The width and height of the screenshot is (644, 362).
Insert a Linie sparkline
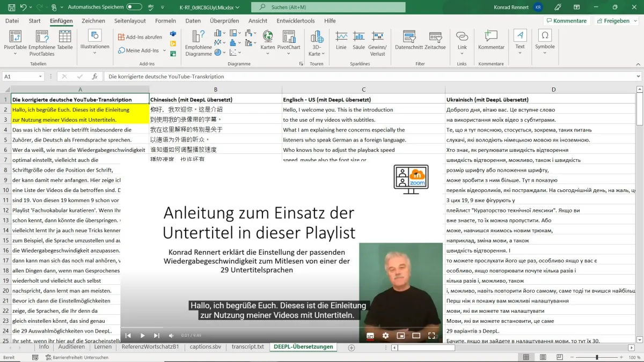340,42
